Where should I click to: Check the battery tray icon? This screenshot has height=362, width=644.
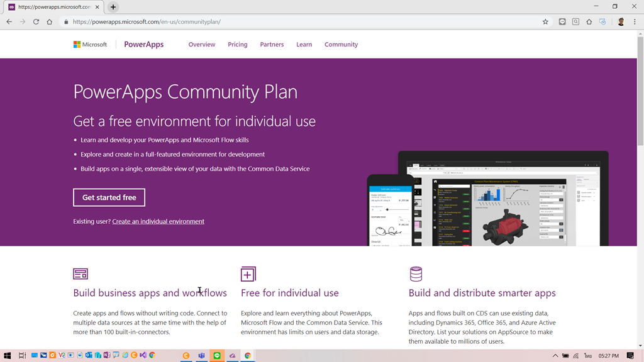pyautogui.click(x=565, y=356)
